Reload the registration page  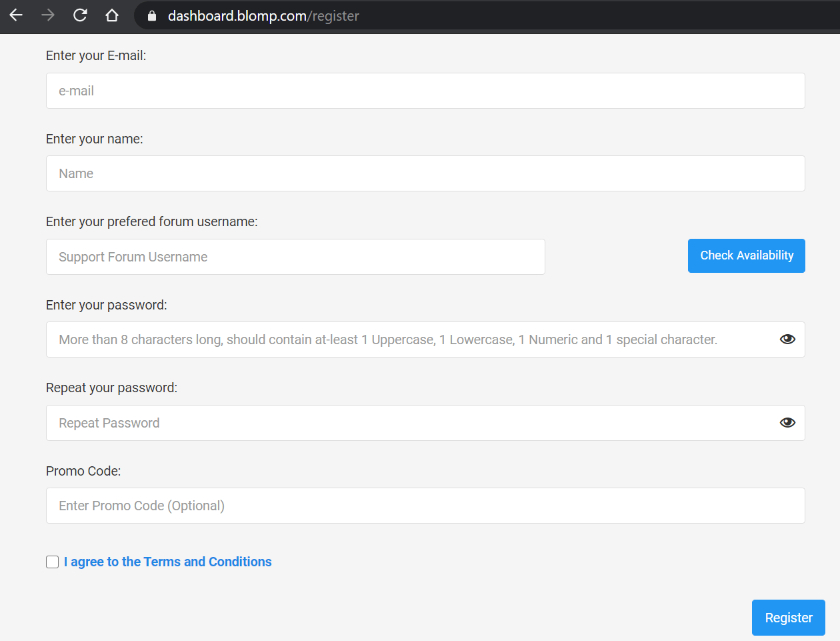coord(80,15)
